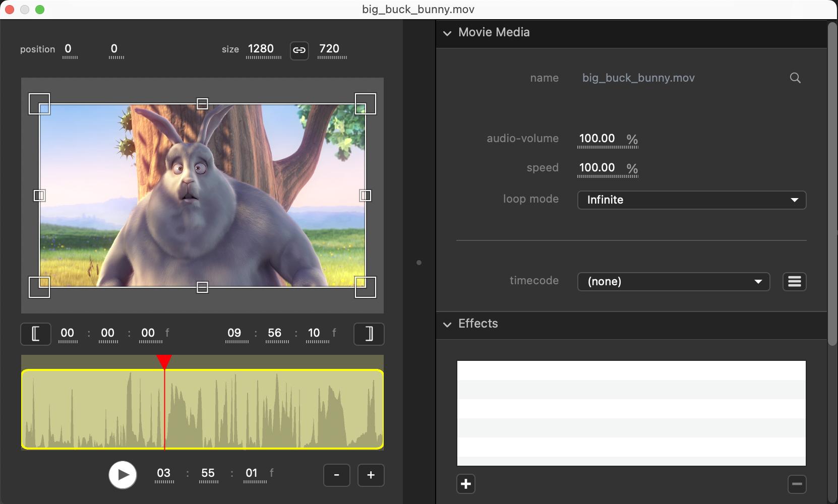Screen dimensions: 838x504
Task: Click the remove effect minus button
Action: pyautogui.click(x=797, y=484)
